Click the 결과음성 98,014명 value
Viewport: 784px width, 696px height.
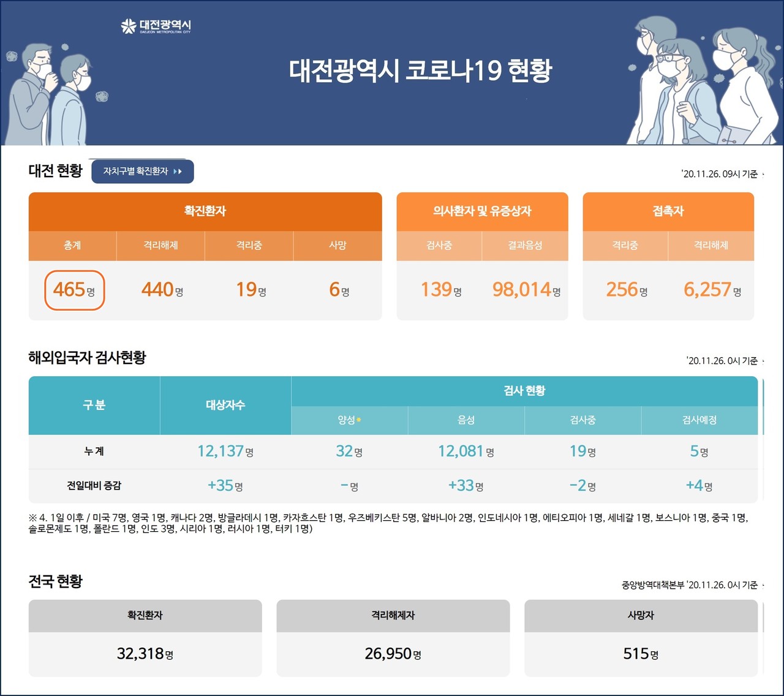click(x=526, y=289)
